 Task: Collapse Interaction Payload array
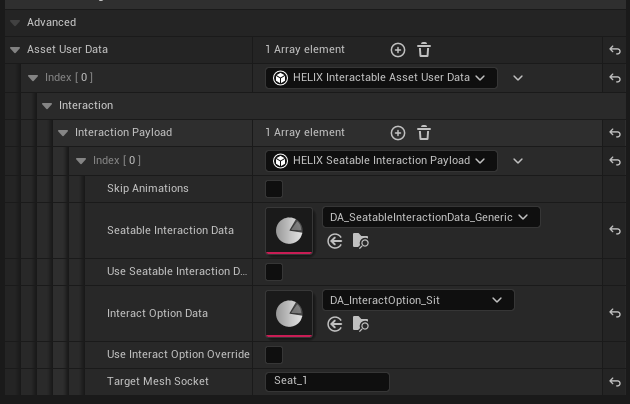[63, 133]
